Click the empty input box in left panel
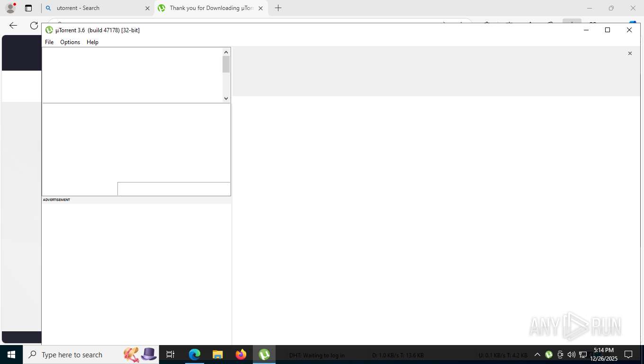644x364 pixels. click(174, 189)
